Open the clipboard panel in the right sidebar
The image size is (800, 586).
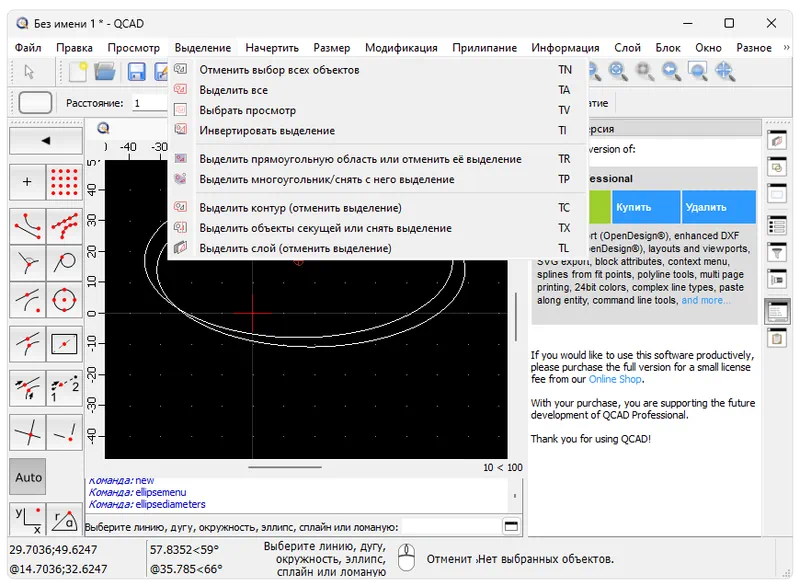(777, 338)
